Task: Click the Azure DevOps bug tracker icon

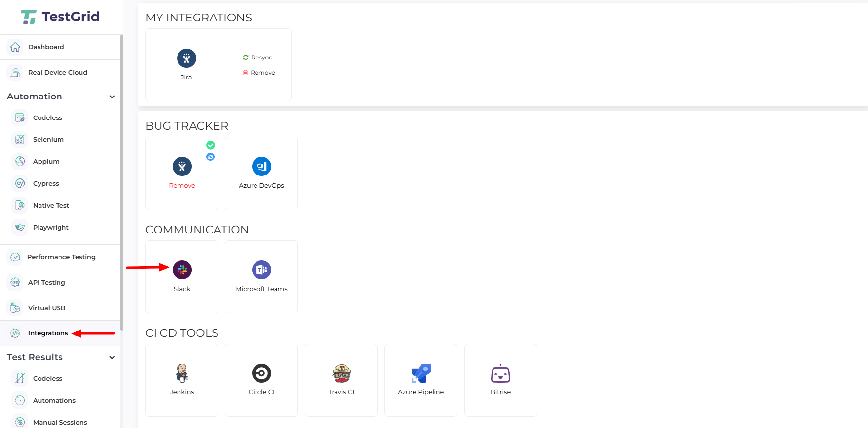Action: pyautogui.click(x=261, y=167)
